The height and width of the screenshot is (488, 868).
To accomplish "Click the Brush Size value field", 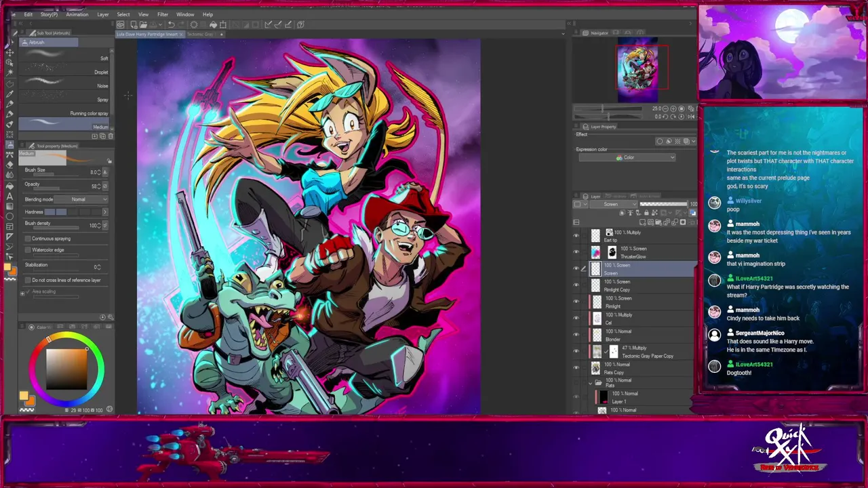I will (94, 172).
